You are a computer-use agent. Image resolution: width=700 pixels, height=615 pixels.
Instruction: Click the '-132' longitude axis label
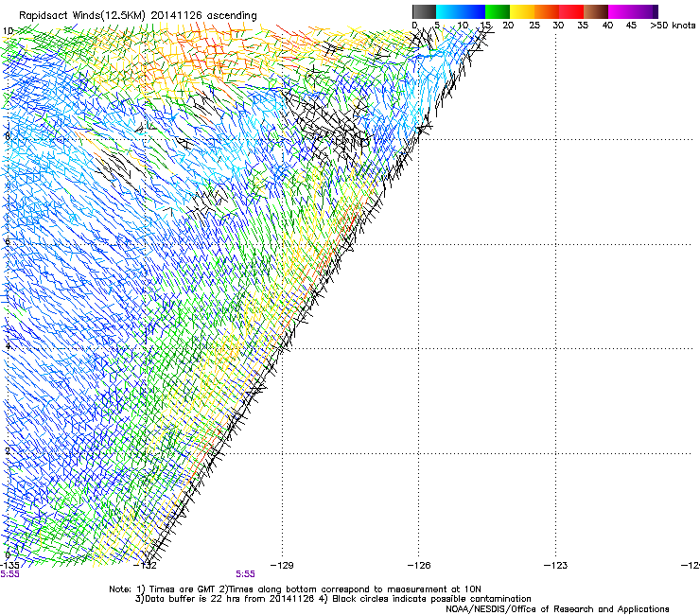tap(145, 566)
